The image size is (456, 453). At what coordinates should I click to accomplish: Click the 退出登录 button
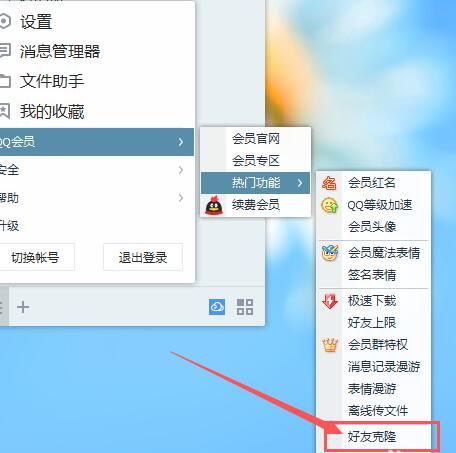click(143, 257)
